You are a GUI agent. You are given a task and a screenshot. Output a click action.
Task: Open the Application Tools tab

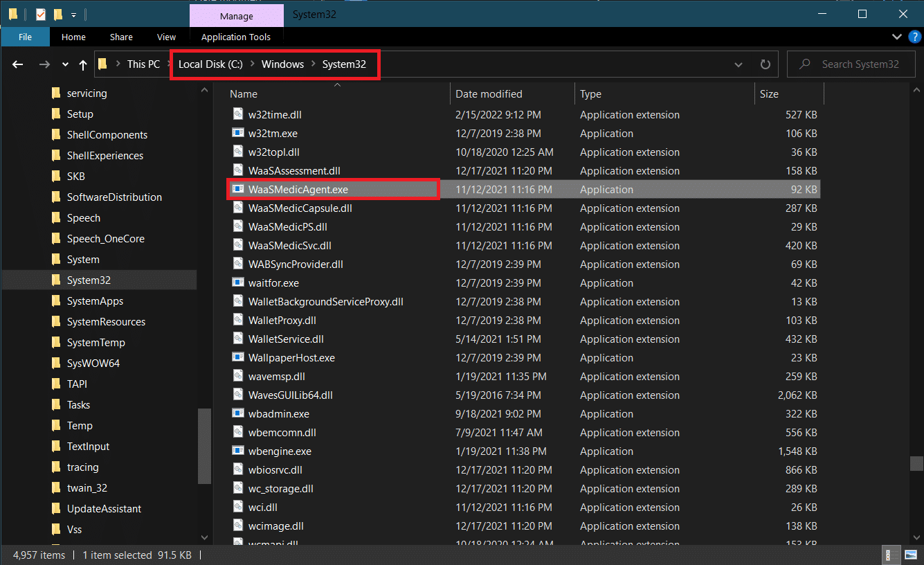pos(236,37)
